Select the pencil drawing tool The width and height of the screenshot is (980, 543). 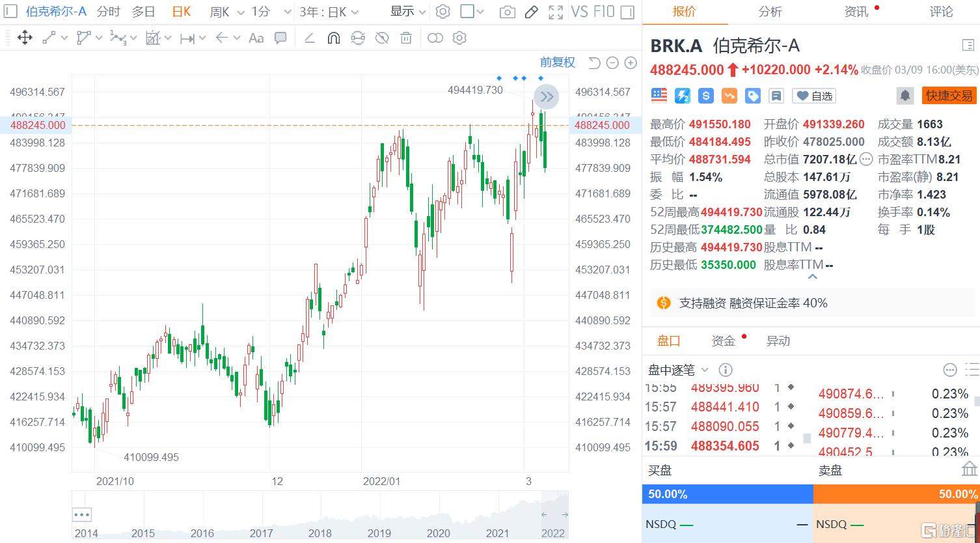click(x=532, y=12)
